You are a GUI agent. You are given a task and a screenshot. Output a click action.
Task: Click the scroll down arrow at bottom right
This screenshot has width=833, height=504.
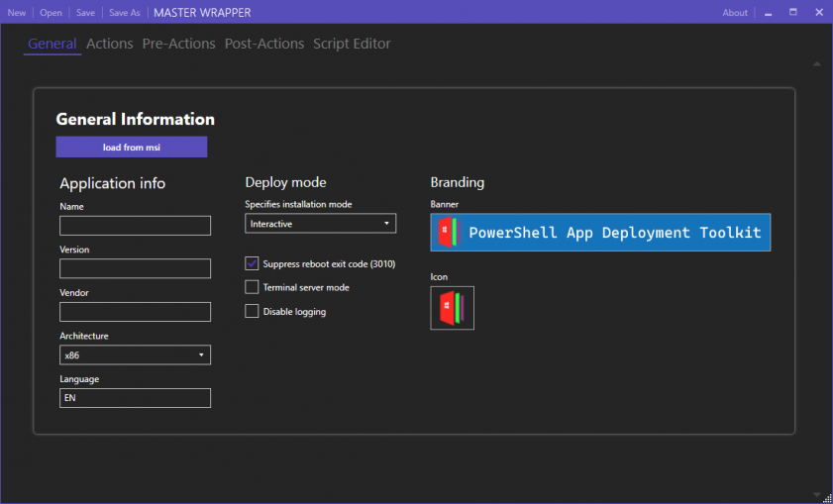816,493
